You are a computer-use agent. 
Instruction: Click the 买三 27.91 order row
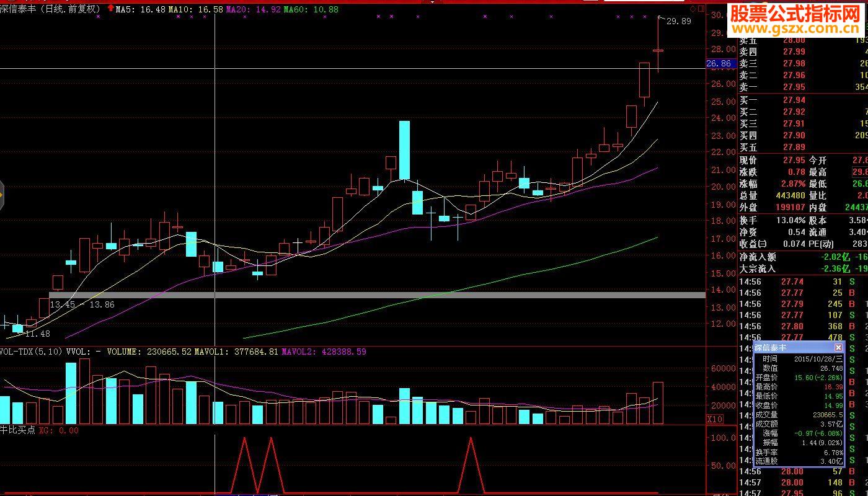pos(803,123)
